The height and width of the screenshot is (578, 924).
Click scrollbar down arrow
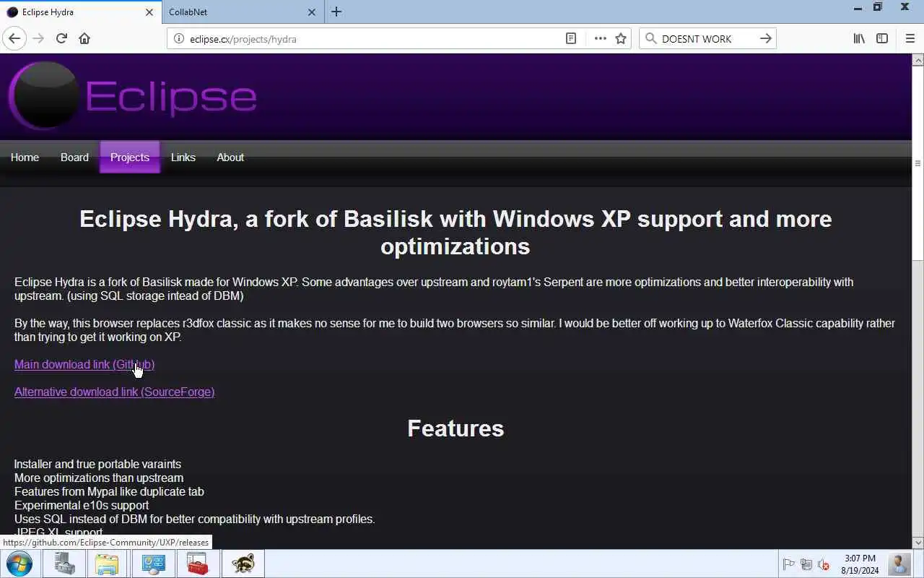pyautogui.click(x=918, y=543)
